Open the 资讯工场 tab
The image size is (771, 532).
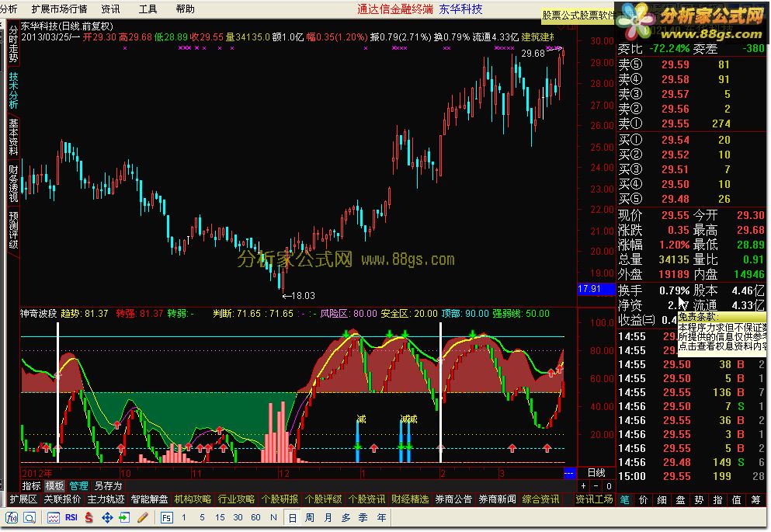595,499
